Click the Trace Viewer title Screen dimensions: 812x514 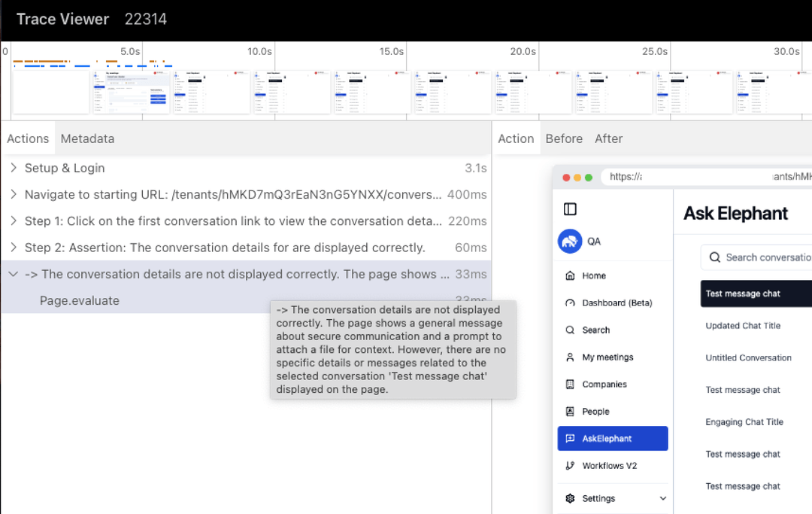pos(62,19)
